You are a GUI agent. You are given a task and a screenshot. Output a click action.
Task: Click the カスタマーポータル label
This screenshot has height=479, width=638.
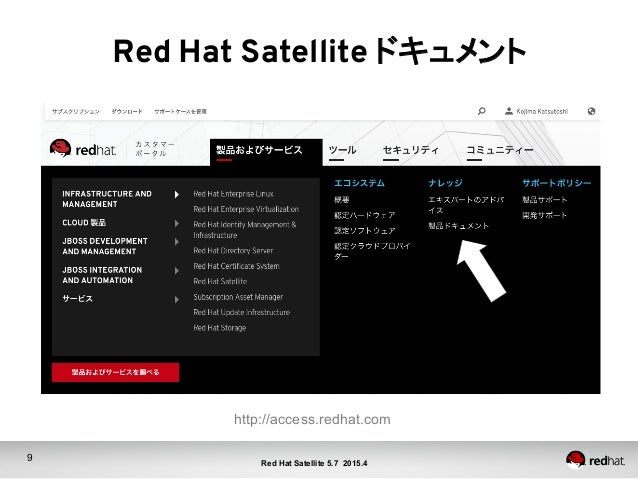click(155, 149)
